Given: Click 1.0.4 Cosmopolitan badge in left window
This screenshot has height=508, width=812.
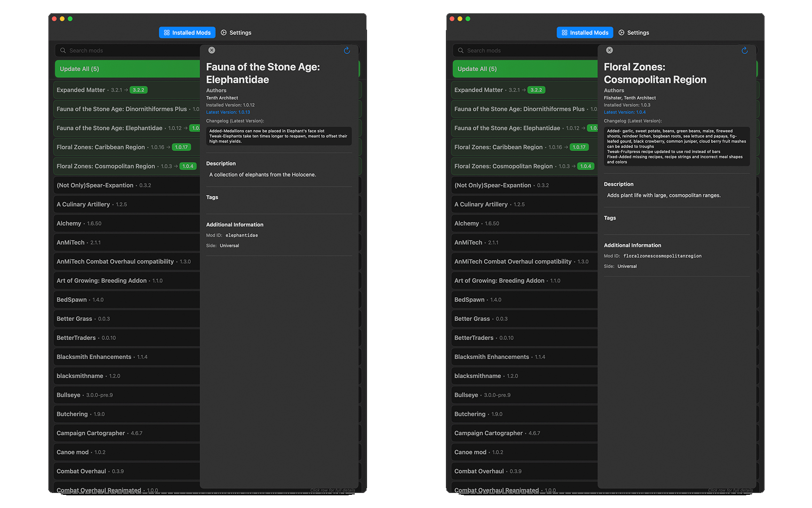Looking at the screenshot, I should click(x=188, y=166).
